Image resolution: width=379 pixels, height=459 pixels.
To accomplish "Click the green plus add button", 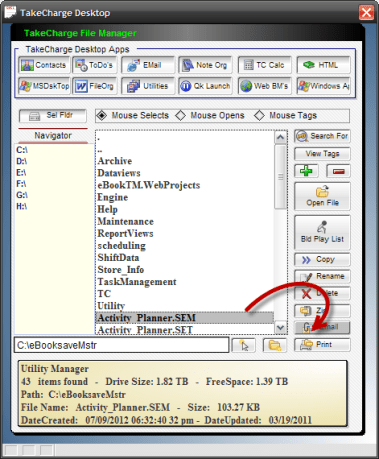I will point(306,171).
